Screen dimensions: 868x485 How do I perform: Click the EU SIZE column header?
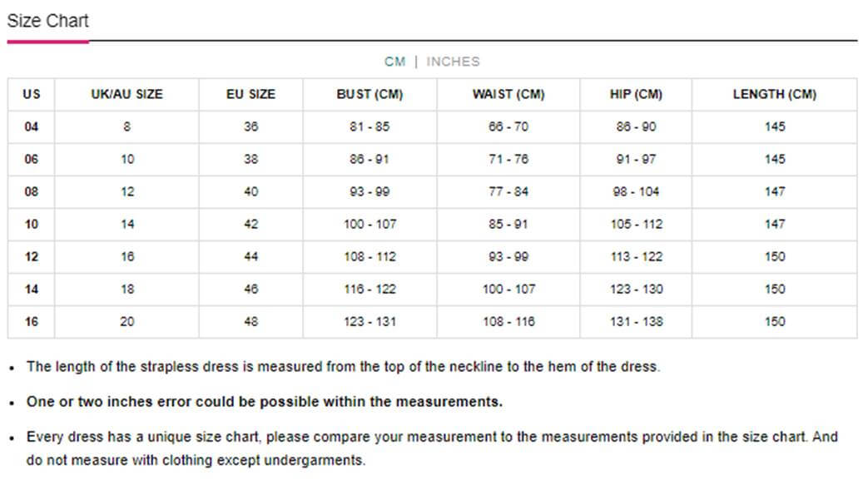point(250,94)
